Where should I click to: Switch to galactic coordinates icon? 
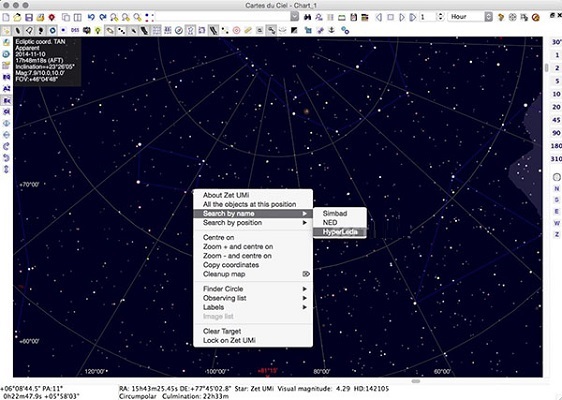point(6,111)
